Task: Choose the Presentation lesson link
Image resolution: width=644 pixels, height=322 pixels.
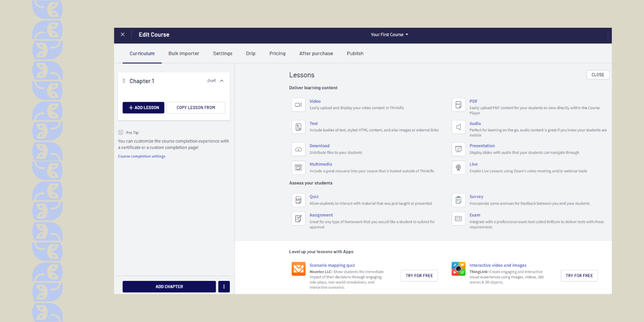Action: click(482, 146)
